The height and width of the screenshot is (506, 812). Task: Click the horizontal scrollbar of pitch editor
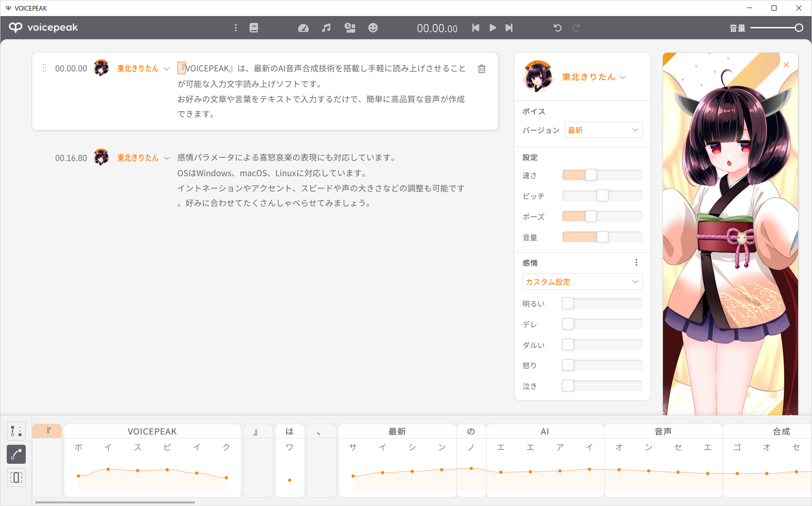coord(115,502)
